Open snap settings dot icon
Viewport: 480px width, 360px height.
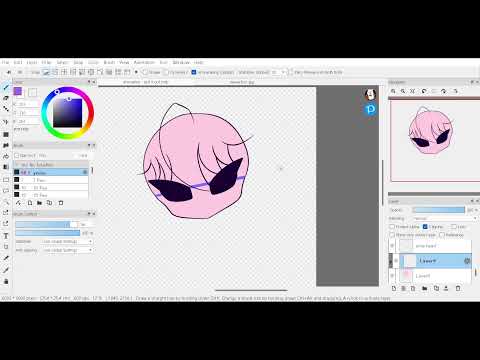[136, 72]
